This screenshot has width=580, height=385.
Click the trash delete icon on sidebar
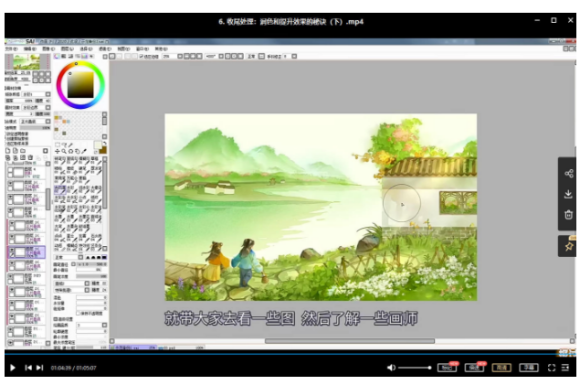point(569,215)
